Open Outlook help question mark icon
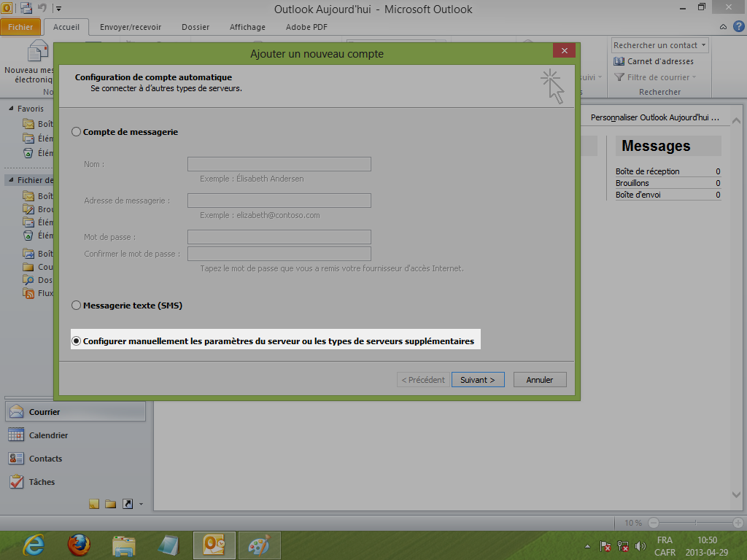The height and width of the screenshot is (560, 747). (x=738, y=27)
